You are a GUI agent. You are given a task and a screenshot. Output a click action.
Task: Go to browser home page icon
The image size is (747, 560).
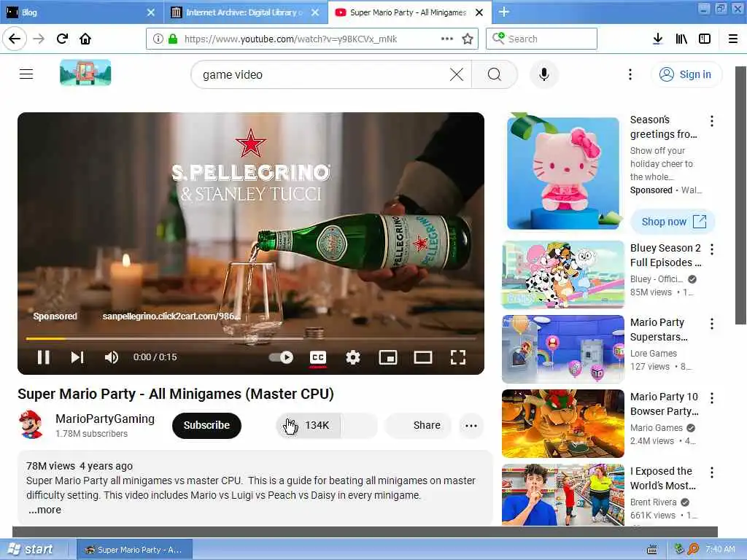click(85, 39)
